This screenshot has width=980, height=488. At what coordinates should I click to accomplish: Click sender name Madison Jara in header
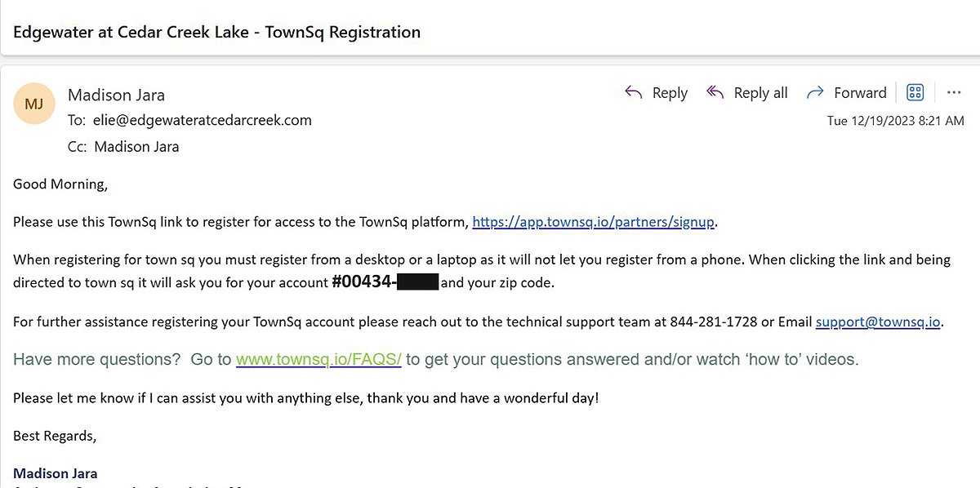[116, 95]
